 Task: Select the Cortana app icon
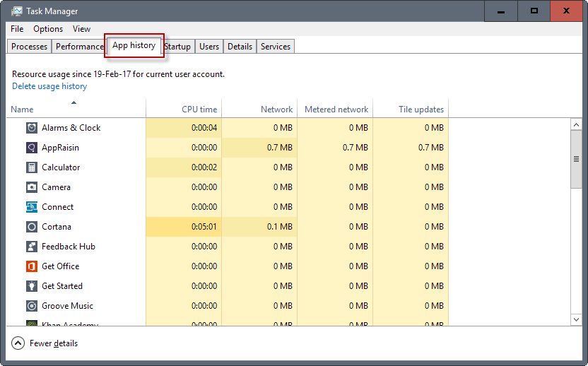(32, 227)
